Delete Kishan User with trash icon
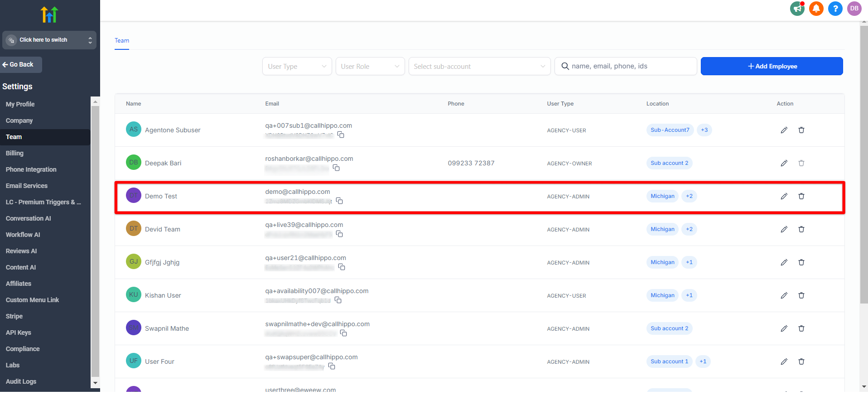Screen dimensions: 868x400 (x=801, y=295)
